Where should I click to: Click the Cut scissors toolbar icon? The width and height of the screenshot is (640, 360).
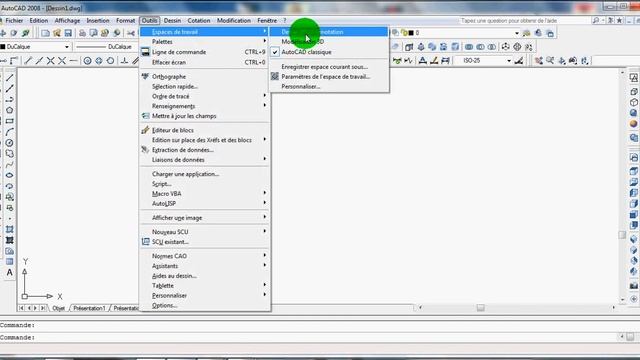[x=131, y=33]
